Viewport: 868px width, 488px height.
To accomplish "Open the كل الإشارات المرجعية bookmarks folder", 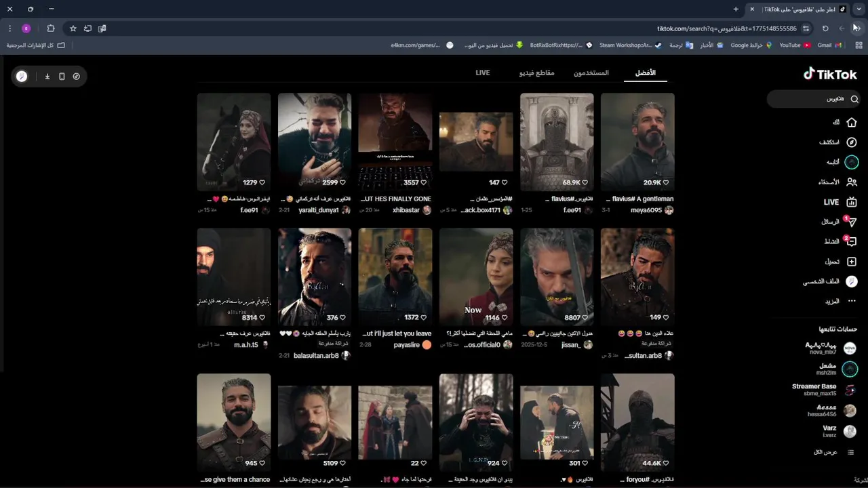I will point(36,45).
